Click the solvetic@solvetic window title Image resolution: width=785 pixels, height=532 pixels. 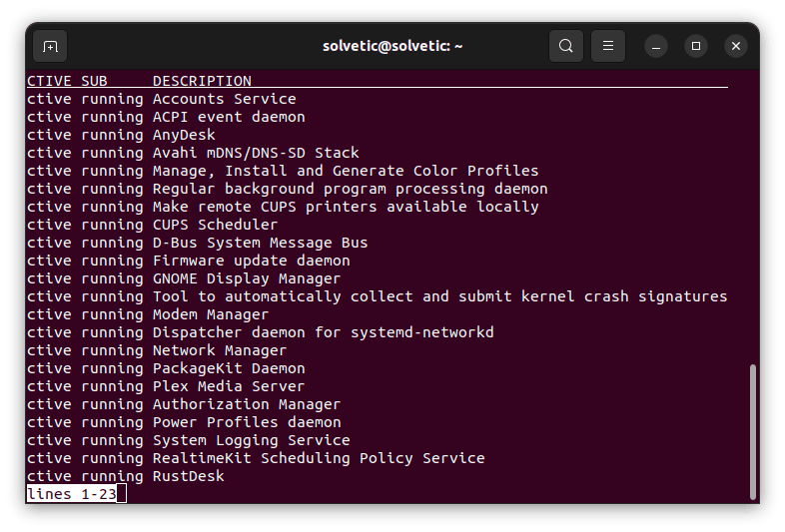coord(392,46)
